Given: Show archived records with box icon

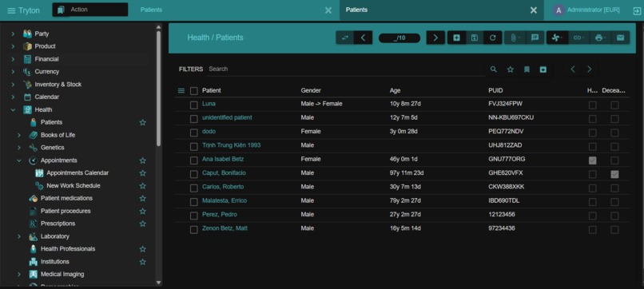Looking at the screenshot, I should point(543,69).
